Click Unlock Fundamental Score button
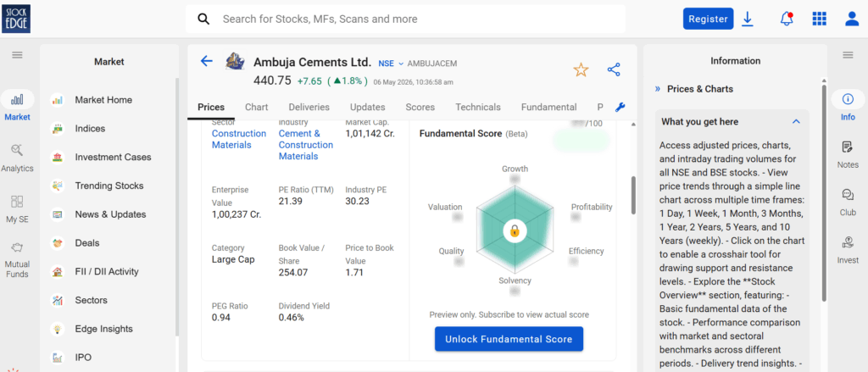This screenshot has height=372, width=868. 509,339
